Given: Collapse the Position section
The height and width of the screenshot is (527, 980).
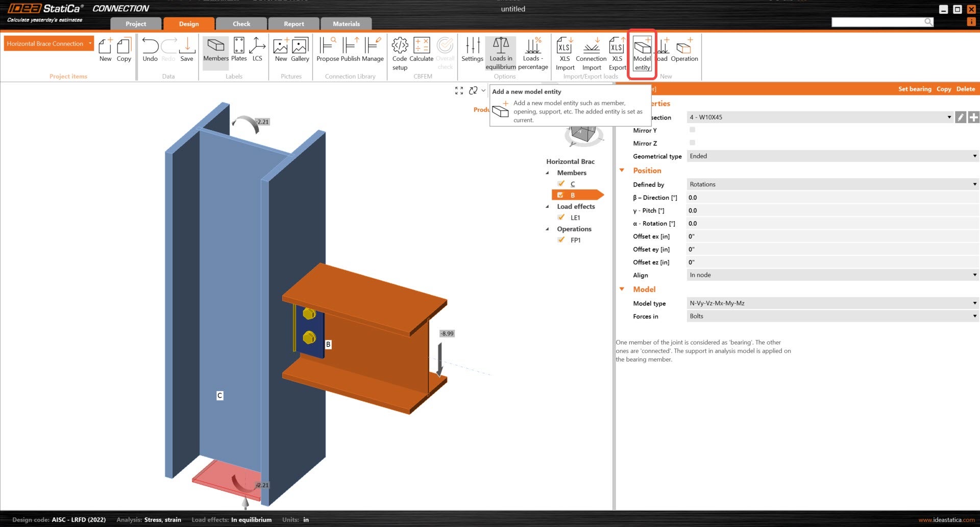Looking at the screenshot, I should (x=622, y=171).
